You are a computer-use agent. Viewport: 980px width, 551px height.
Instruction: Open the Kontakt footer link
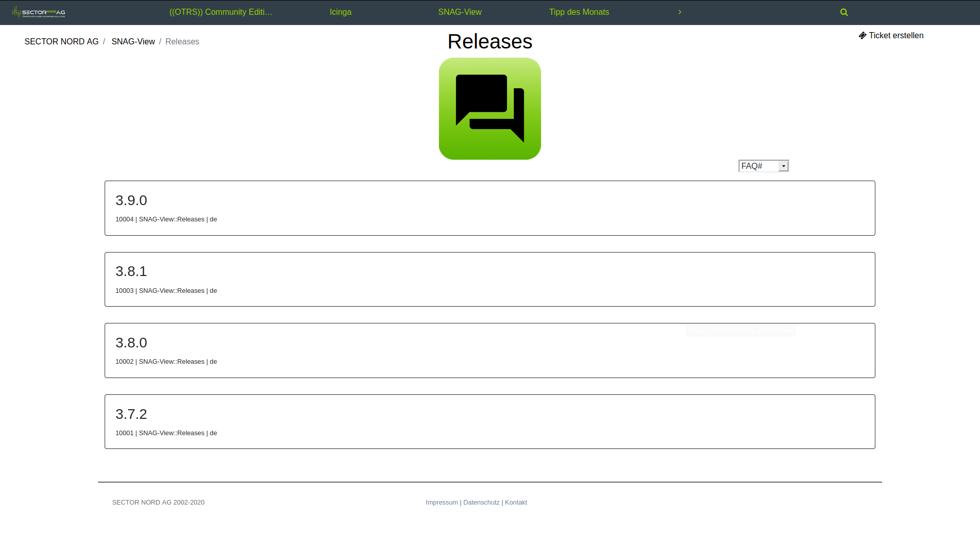tap(516, 503)
